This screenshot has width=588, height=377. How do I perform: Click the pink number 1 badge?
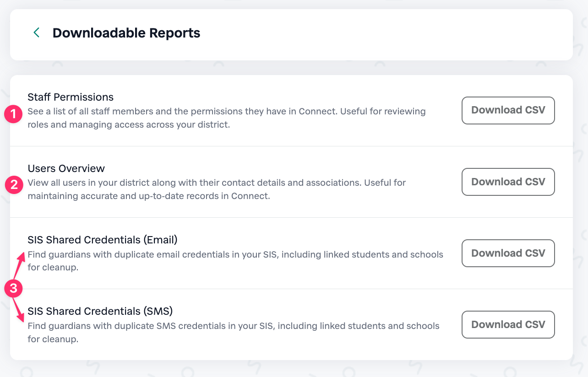pyautogui.click(x=14, y=114)
